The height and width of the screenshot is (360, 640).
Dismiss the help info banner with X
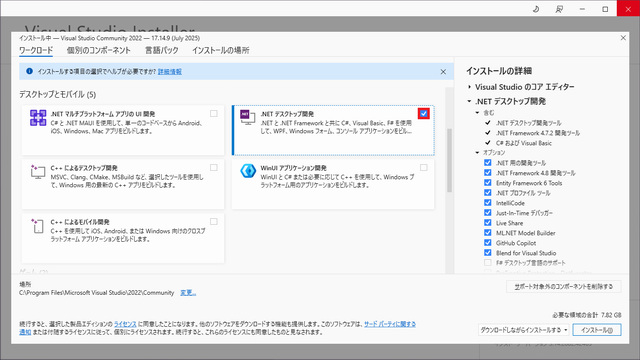[443, 72]
